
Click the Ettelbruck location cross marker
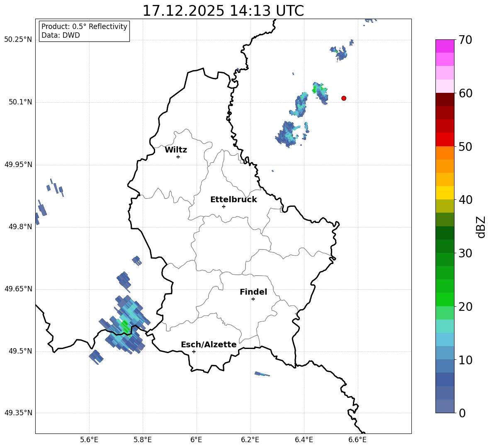click(224, 206)
